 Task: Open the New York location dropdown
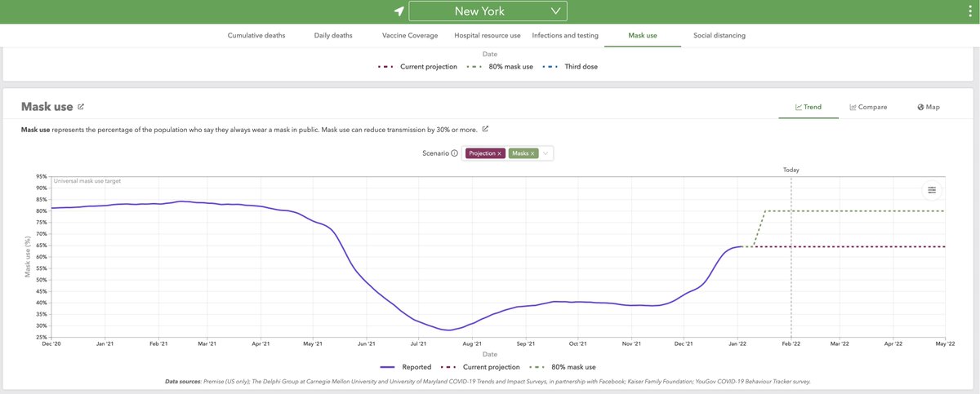(488, 11)
